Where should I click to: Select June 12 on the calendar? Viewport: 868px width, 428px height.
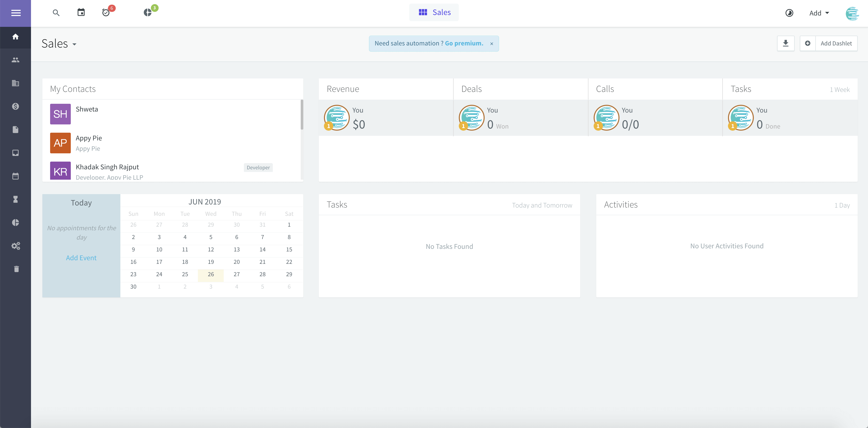pyautogui.click(x=211, y=250)
